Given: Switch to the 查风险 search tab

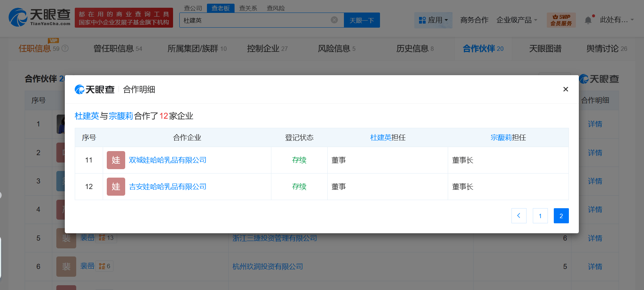Looking at the screenshot, I should (276, 8).
